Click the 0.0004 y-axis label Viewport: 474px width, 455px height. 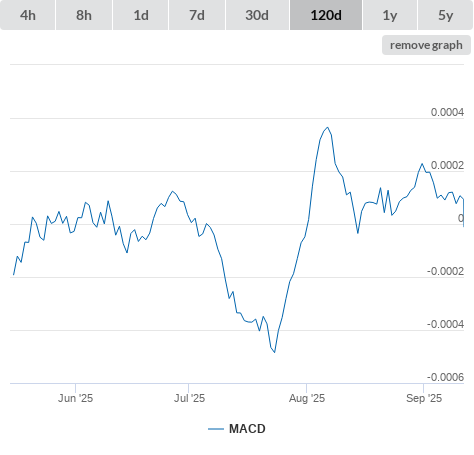(447, 112)
